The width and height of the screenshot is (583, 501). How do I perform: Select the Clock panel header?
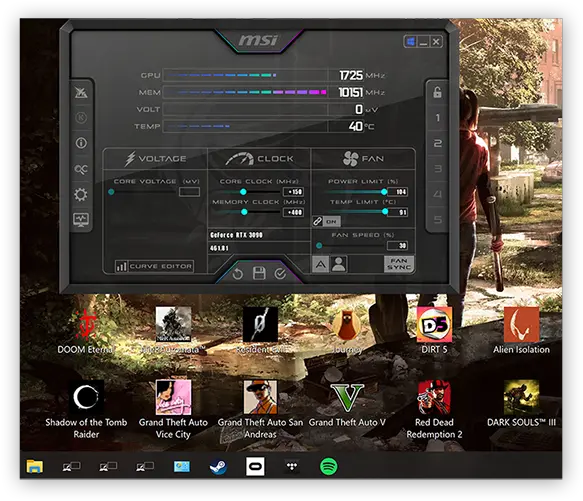point(259,159)
